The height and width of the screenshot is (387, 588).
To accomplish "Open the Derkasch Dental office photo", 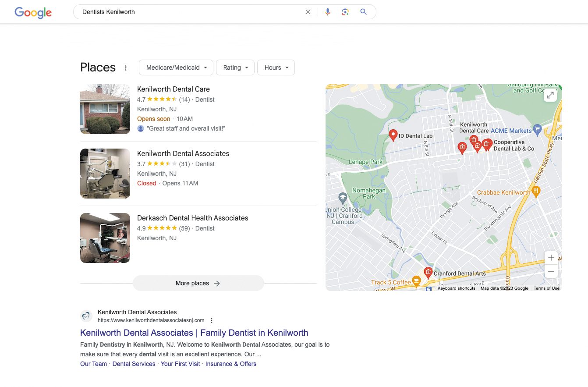I will click(x=105, y=238).
